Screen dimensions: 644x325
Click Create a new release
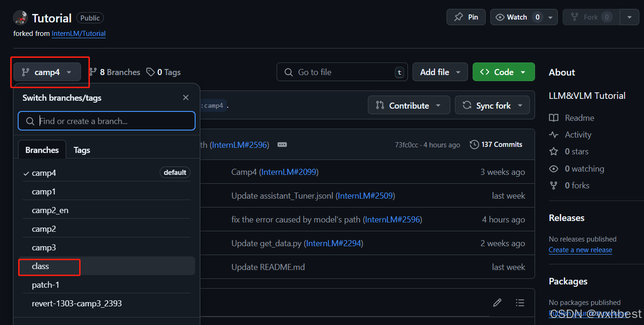581,250
